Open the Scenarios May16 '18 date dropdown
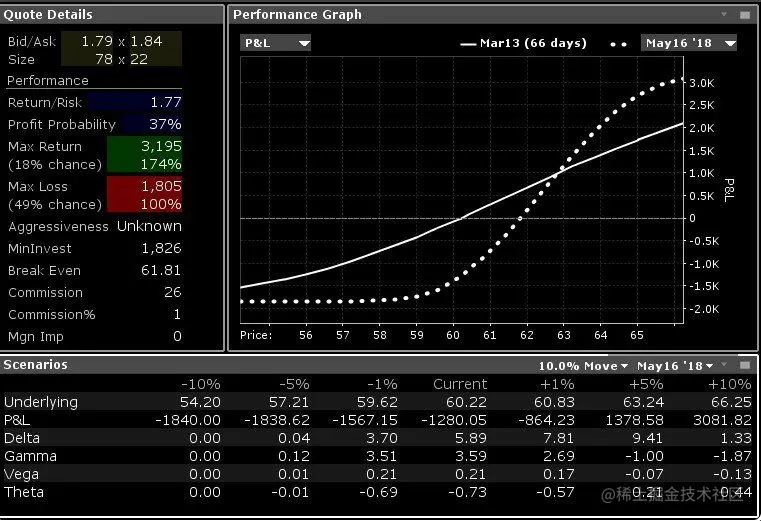The image size is (761, 521). coord(675,366)
